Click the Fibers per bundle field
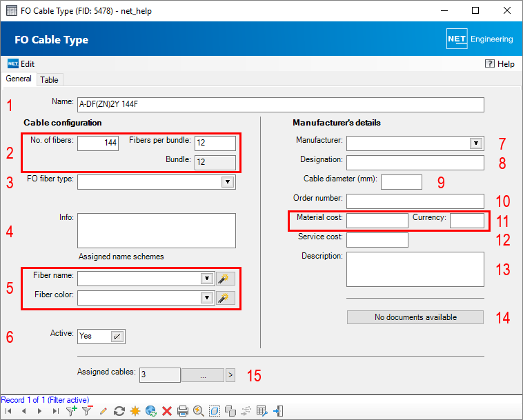 point(215,143)
